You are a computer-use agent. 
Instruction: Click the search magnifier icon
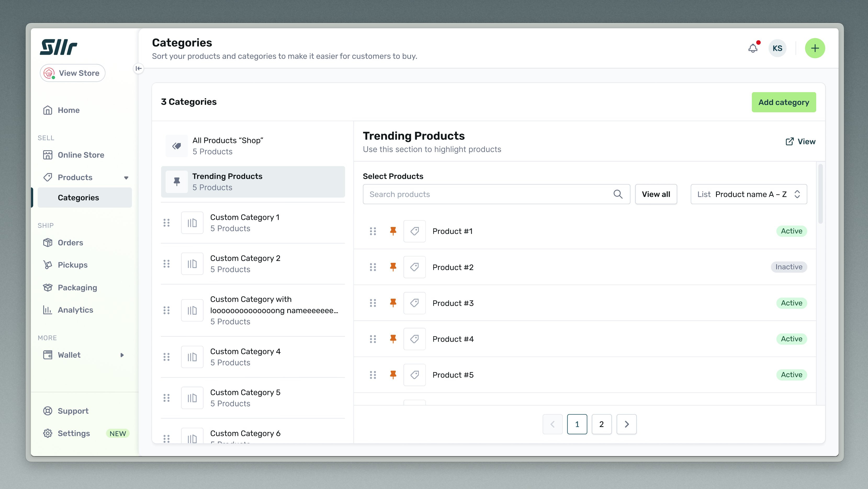tap(618, 194)
